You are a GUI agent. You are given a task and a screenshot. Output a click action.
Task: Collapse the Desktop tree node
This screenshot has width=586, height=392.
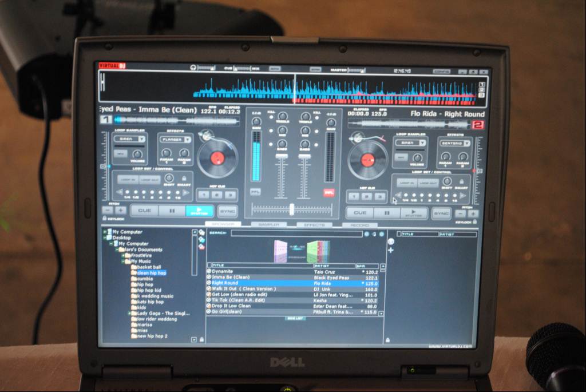[x=105, y=237]
